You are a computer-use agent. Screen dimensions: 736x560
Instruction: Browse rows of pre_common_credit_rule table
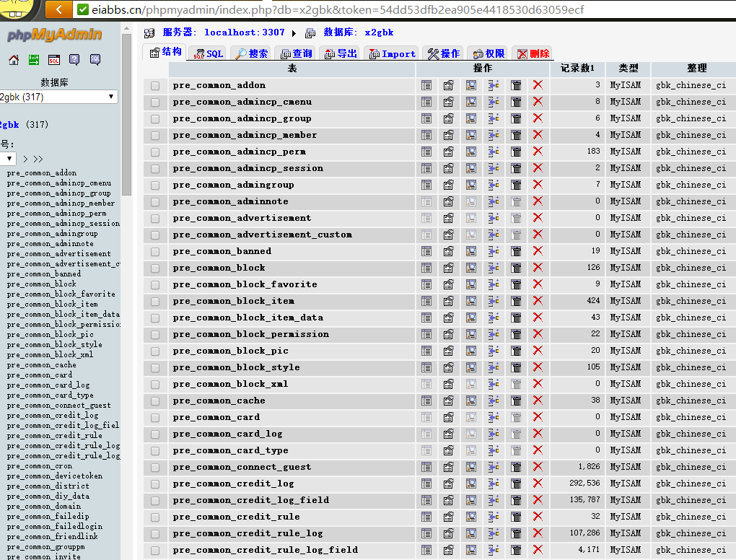coord(426,517)
